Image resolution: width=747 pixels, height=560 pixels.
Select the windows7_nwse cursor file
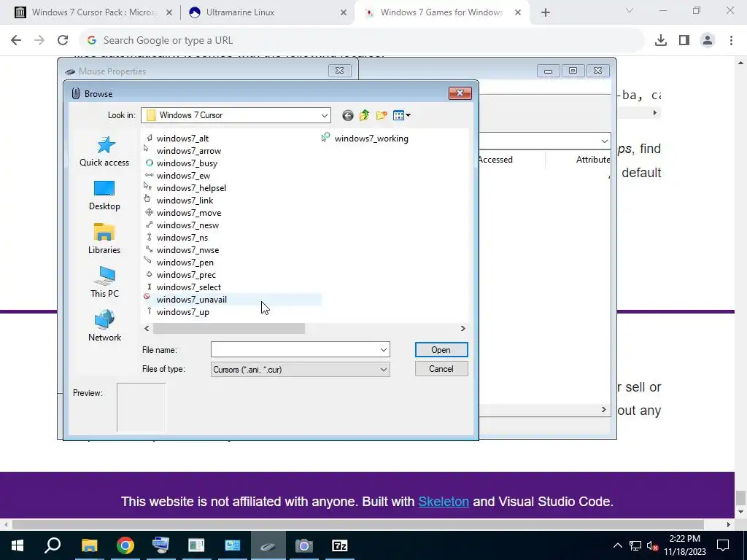[x=182, y=250]
